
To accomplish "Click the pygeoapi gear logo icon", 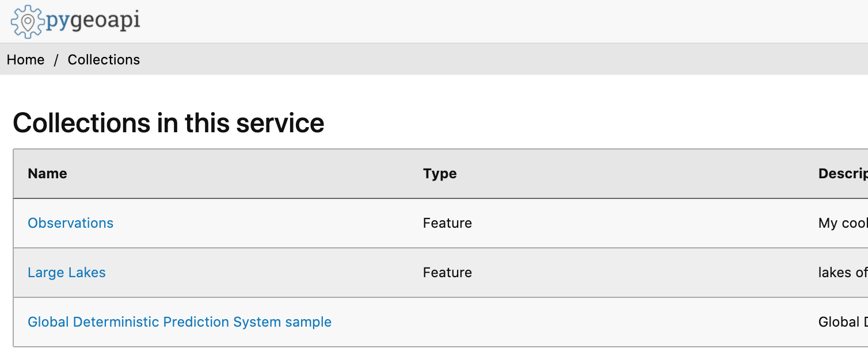I will pyautogui.click(x=26, y=22).
